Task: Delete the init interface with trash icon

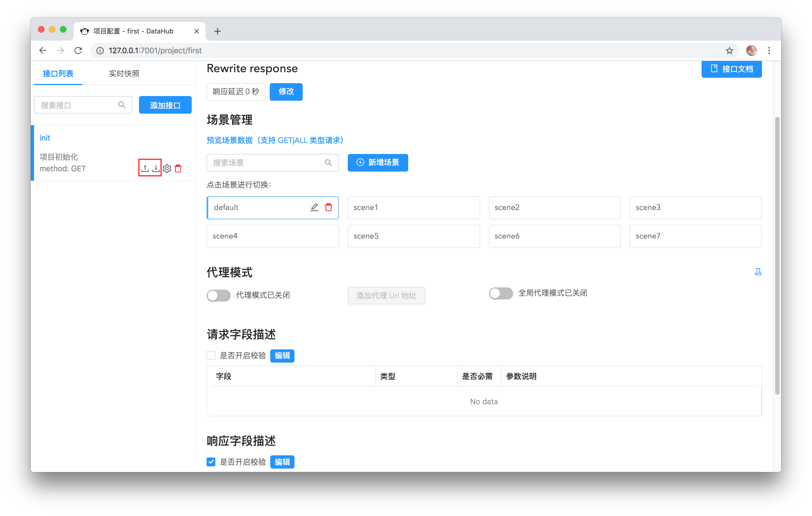Action: tap(178, 168)
